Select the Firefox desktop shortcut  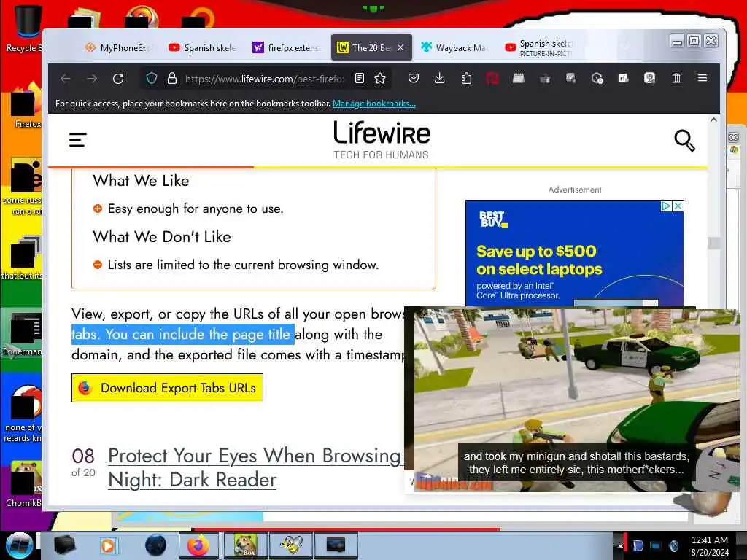24,106
